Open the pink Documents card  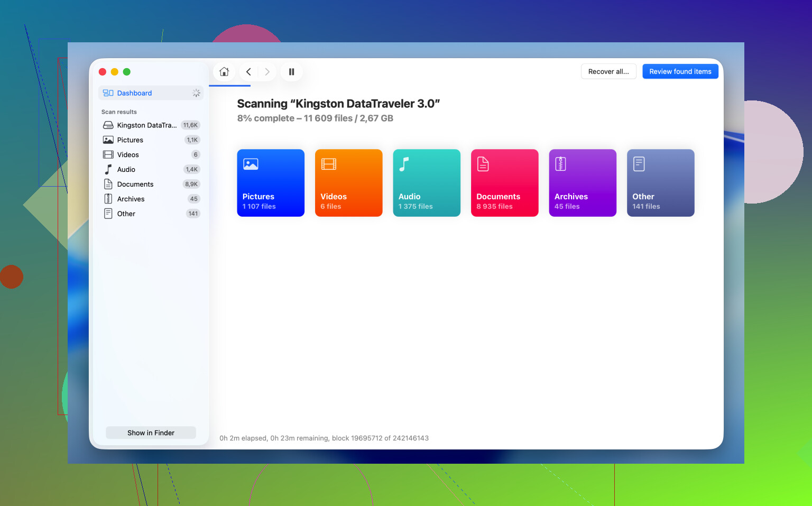click(x=505, y=183)
